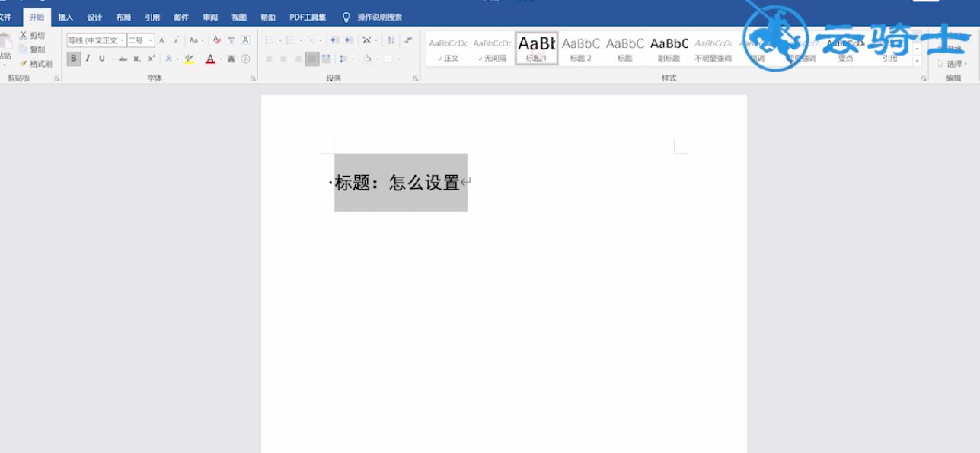This screenshot has height=453, width=980.
Task: Toggle character shading button
Action: coord(231,59)
